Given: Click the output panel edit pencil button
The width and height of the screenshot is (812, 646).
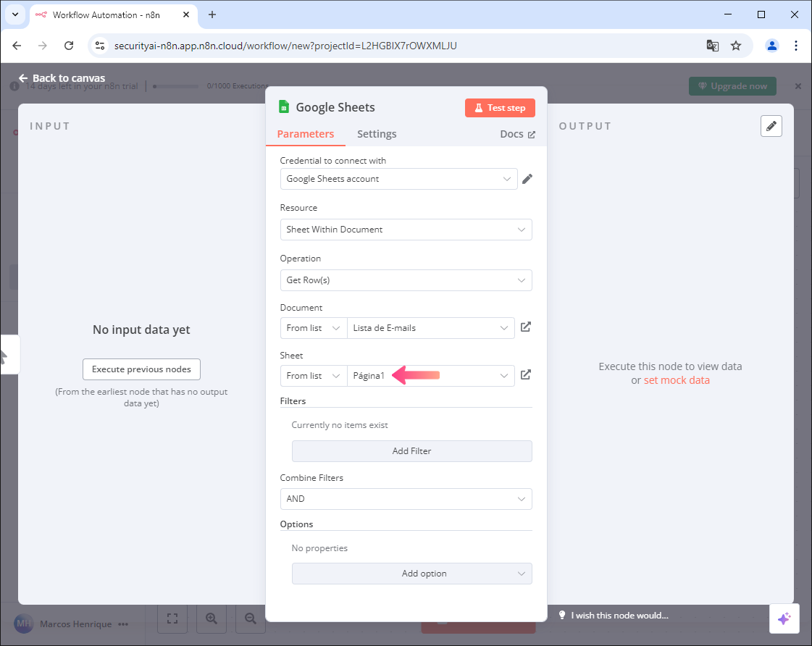Looking at the screenshot, I should coord(771,126).
